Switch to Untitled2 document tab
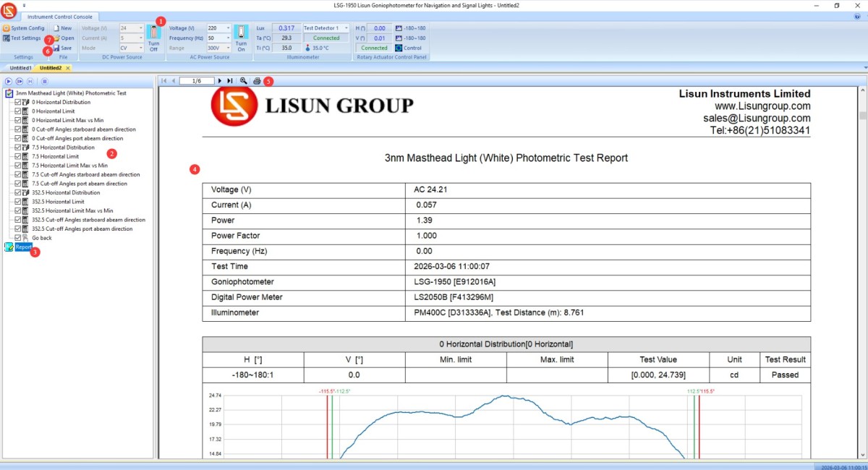Viewport: 868px width, 470px height. 51,68
